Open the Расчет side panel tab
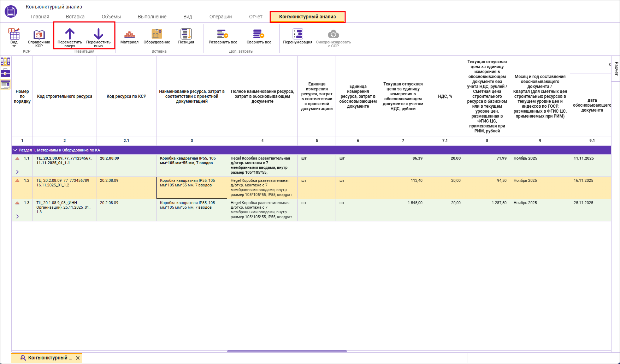Image resolution: width=620 pixels, height=364 pixels. point(616,68)
